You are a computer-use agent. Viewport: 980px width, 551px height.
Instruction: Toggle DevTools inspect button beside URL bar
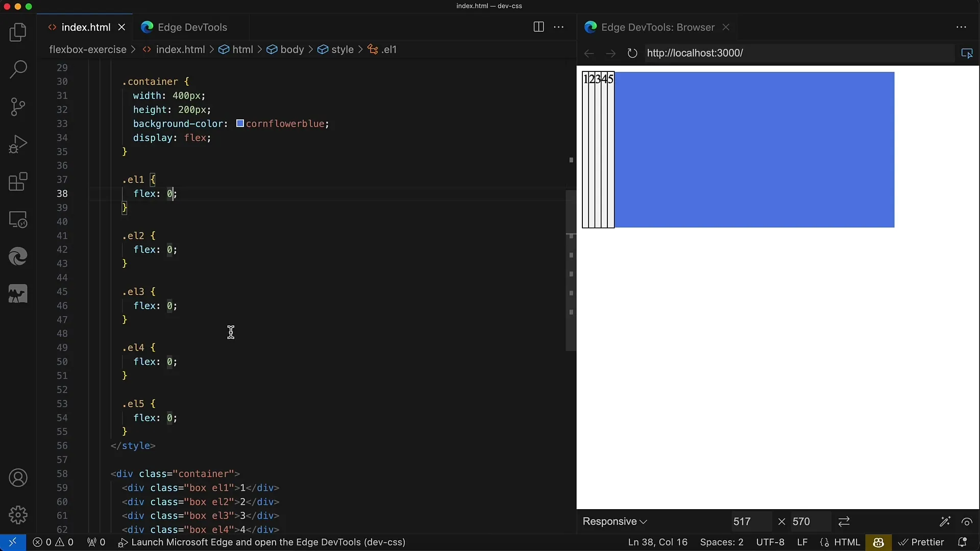[x=967, y=53]
